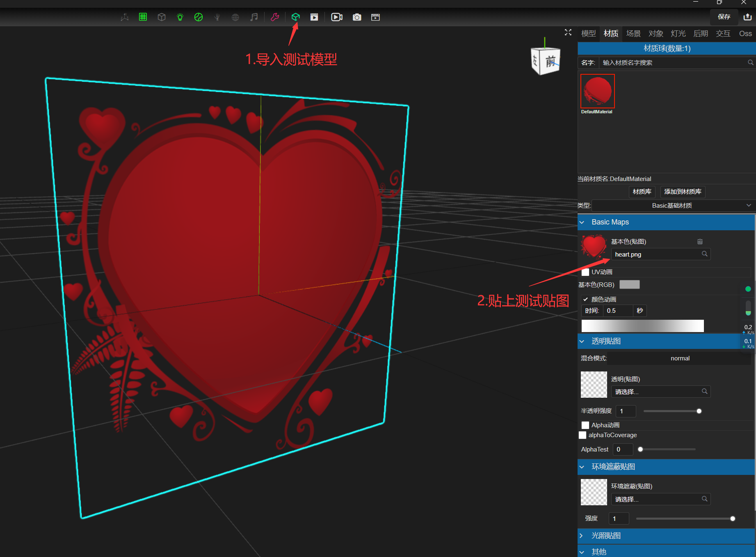The image size is (756, 557).
Task: Enable the UV动画 checkbox
Action: coord(585,272)
